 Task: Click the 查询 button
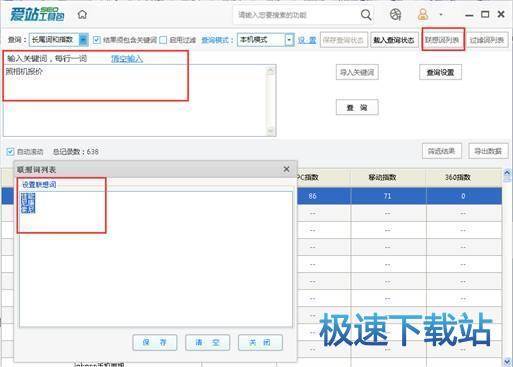click(x=357, y=107)
